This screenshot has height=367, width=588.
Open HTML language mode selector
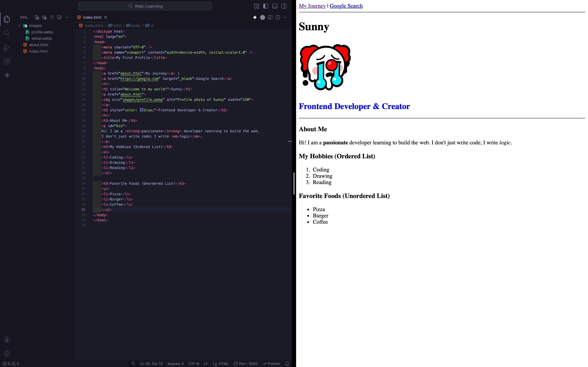click(x=223, y=364)
